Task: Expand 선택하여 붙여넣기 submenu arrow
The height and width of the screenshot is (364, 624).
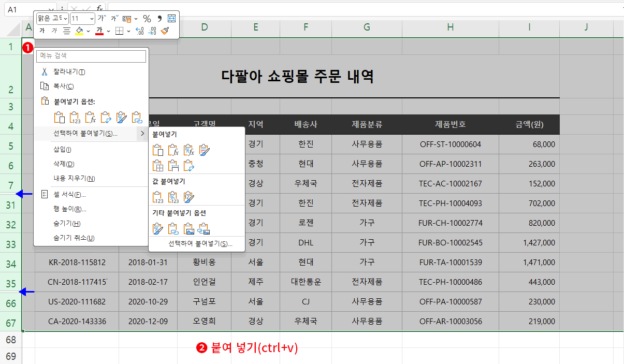Action: (142, 134)
